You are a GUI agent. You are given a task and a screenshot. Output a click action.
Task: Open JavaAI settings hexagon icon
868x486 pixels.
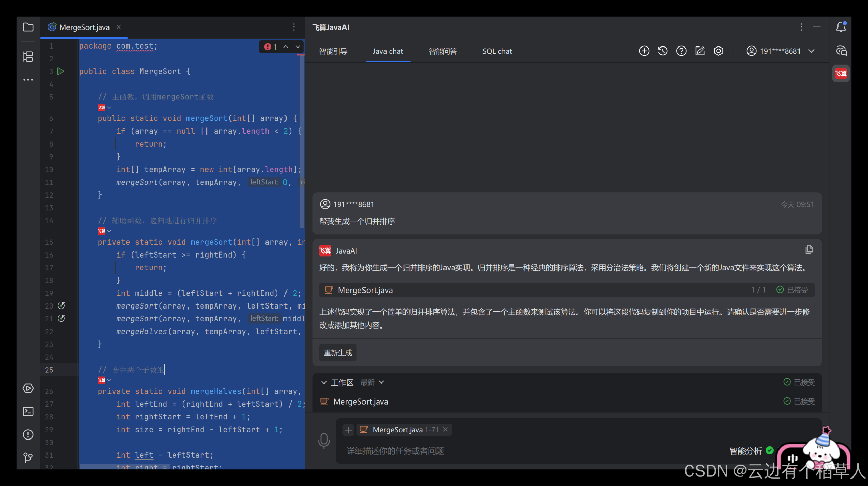[718, 51]
